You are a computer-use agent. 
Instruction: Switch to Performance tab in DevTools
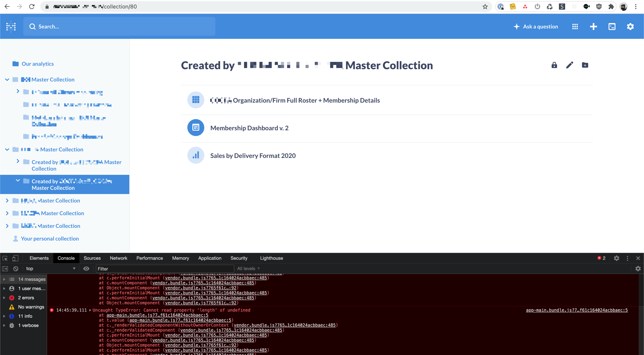[150, 258]
